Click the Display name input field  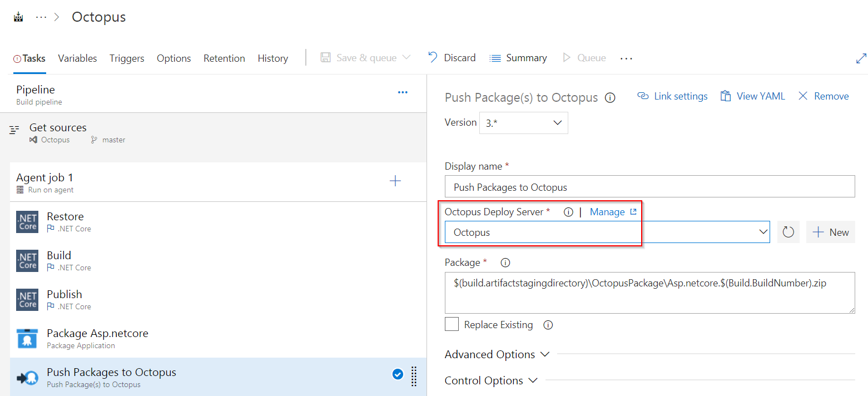pos(649,187)
